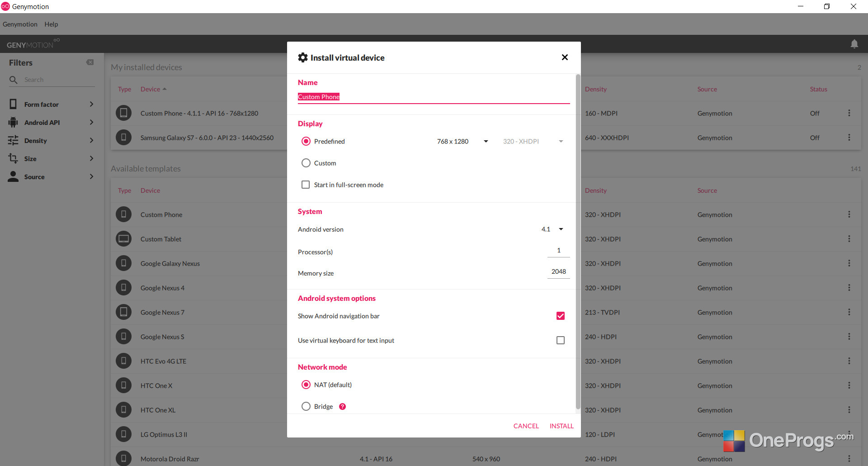The image size is (868, 466).
Task: Sort installed devices by Device column
Action: point(153,89)
